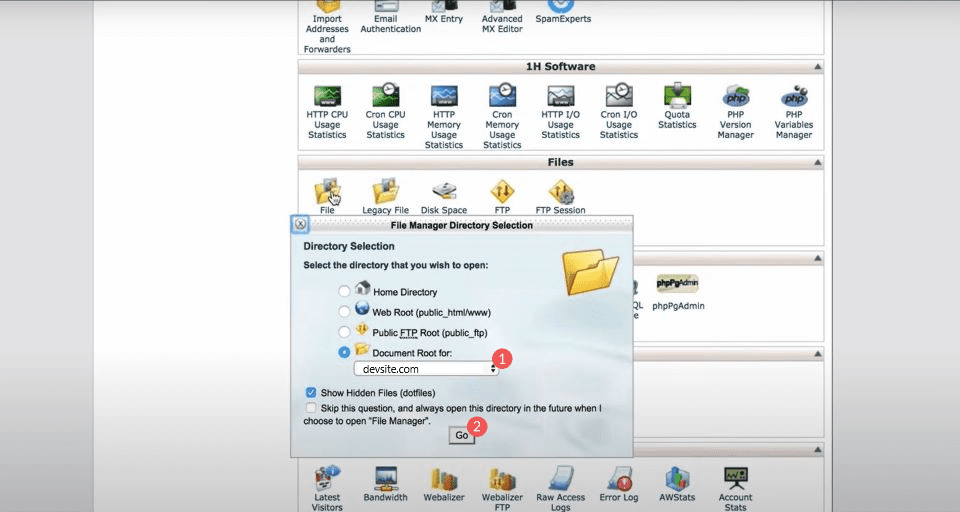Select Document Root for radio button
960x512 pixels.
tap(344, 352)
